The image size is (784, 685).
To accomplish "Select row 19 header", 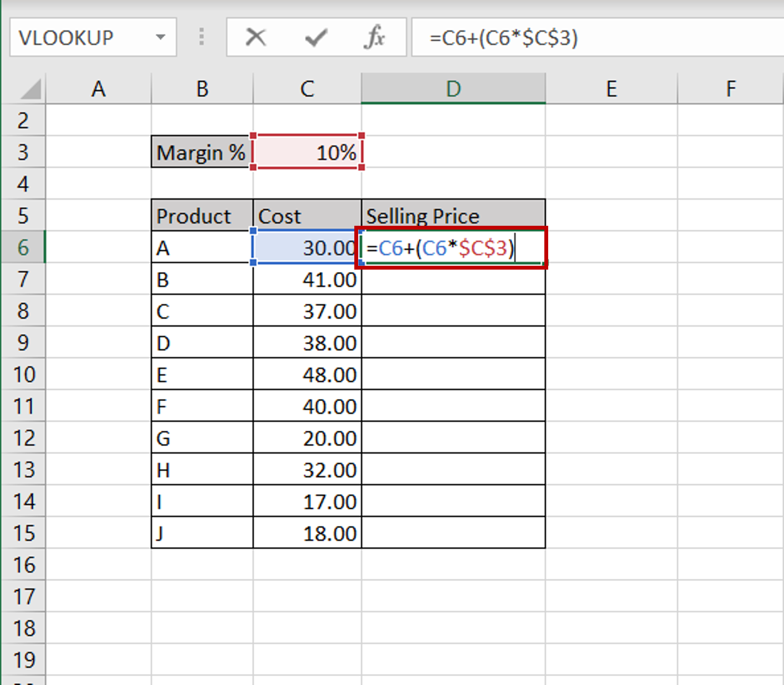I will point(23,660).
